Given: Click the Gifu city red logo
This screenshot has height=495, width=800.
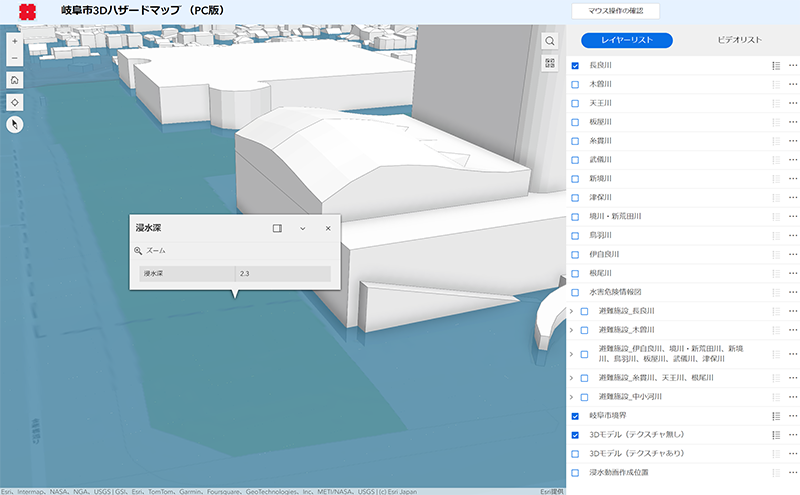Looking at the screenshot, I should [x=27, y=12].
